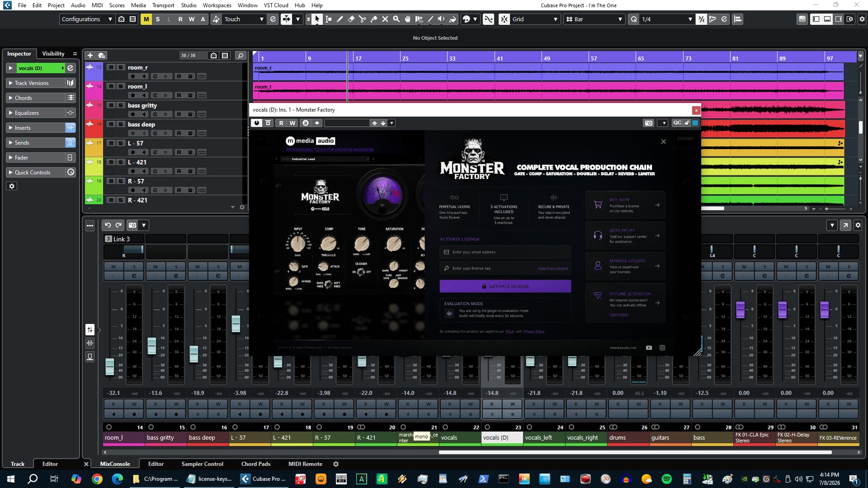Open the Transport menu
Image resolution: width=868 pixels, height=488 pixels.
pos(163,5)
